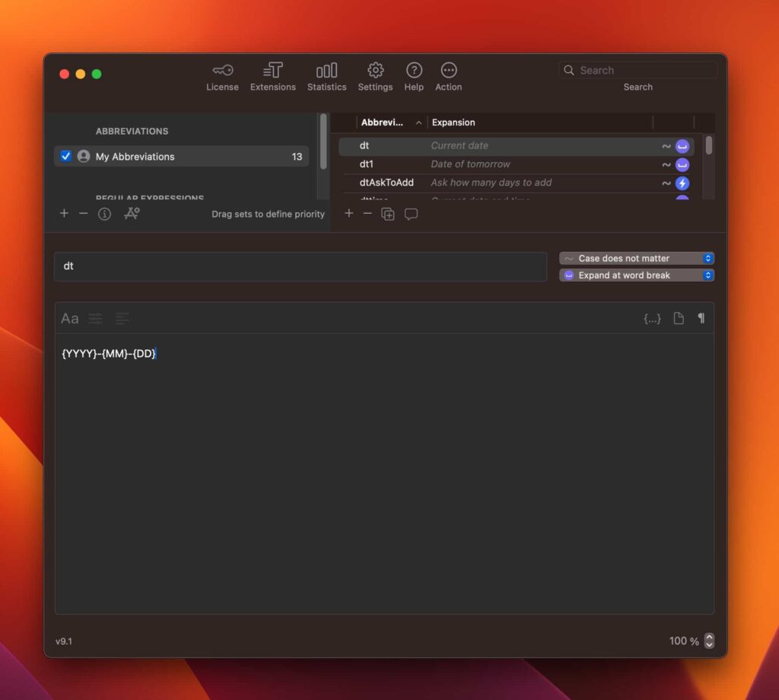This screenshot has height=700, width=779.
Task: Open the Case does not matter dropdown
Action: [637, 258]
